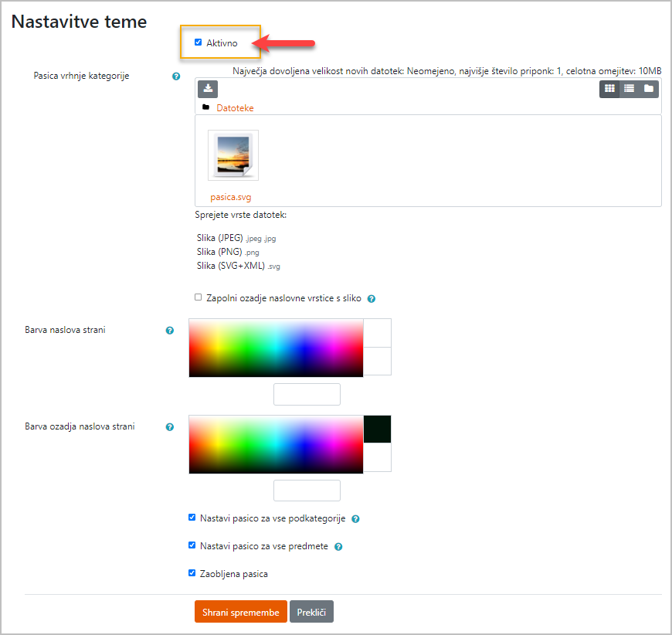Switch file manager to folder tree view

(x=649, y=89)
